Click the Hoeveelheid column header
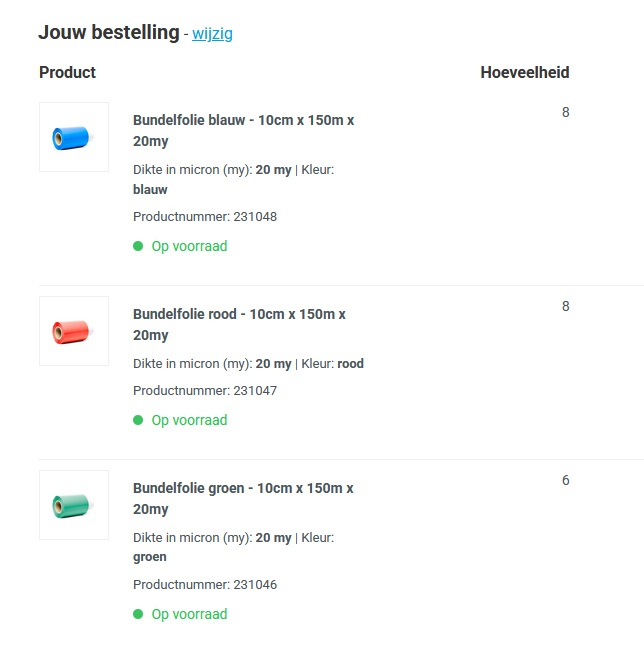 tap(525, 73)
